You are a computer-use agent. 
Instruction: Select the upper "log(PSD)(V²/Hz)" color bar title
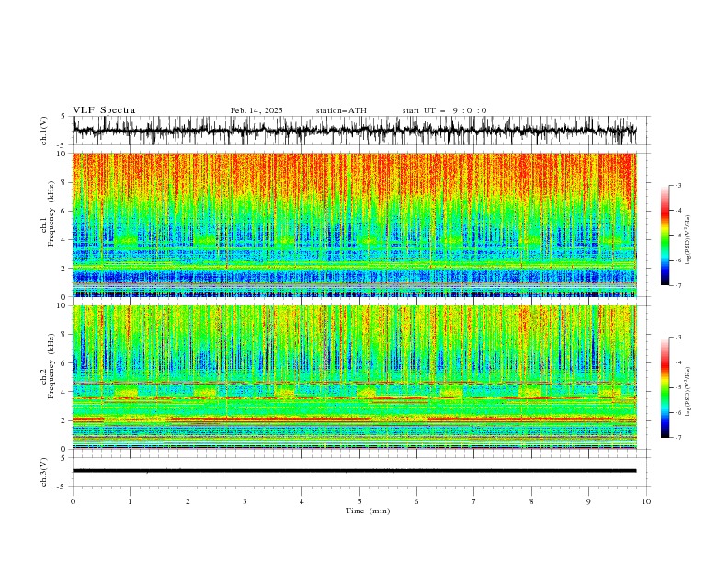coord(688,240)
